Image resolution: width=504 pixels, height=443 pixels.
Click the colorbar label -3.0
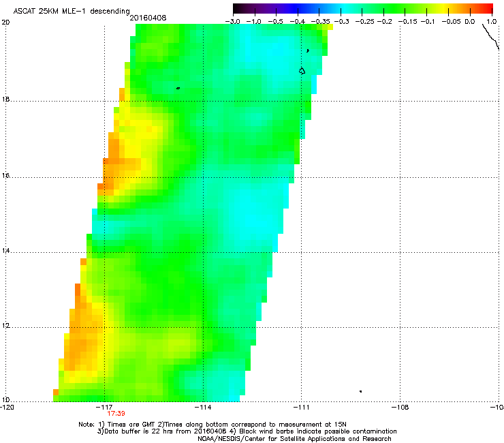coord(232,22)
